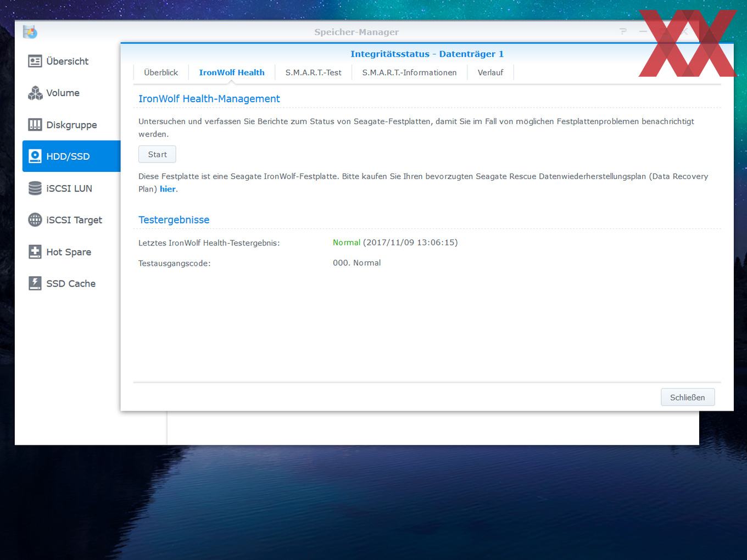
Task: Go to Volume section label
Action: click(63, 93)
